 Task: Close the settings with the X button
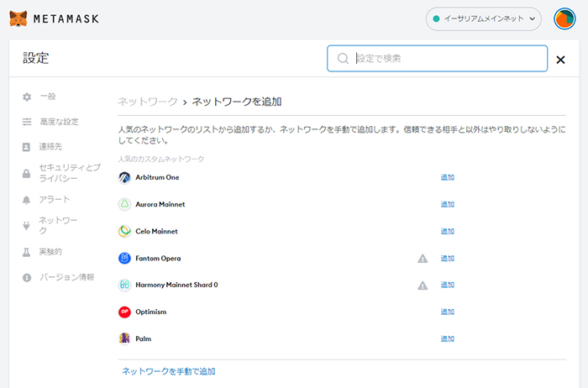tap(560, 60)
